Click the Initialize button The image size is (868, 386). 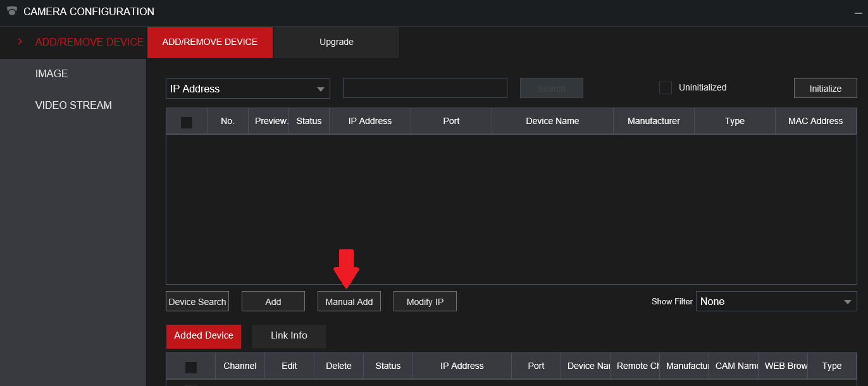tap(826, 89)
